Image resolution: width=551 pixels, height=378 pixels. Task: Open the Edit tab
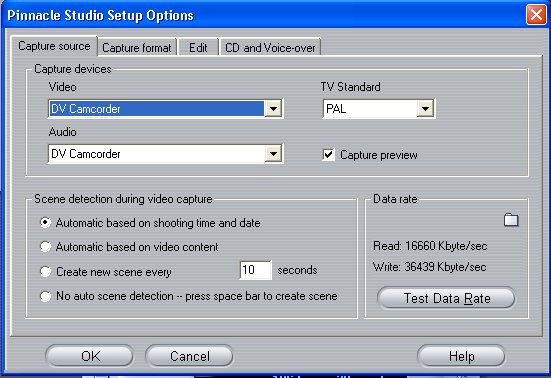click(198, 47)
